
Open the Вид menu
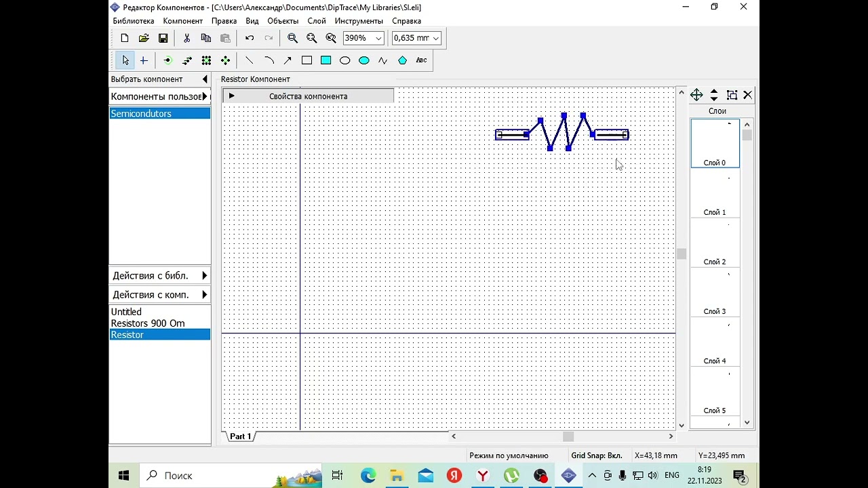[252, 21]
